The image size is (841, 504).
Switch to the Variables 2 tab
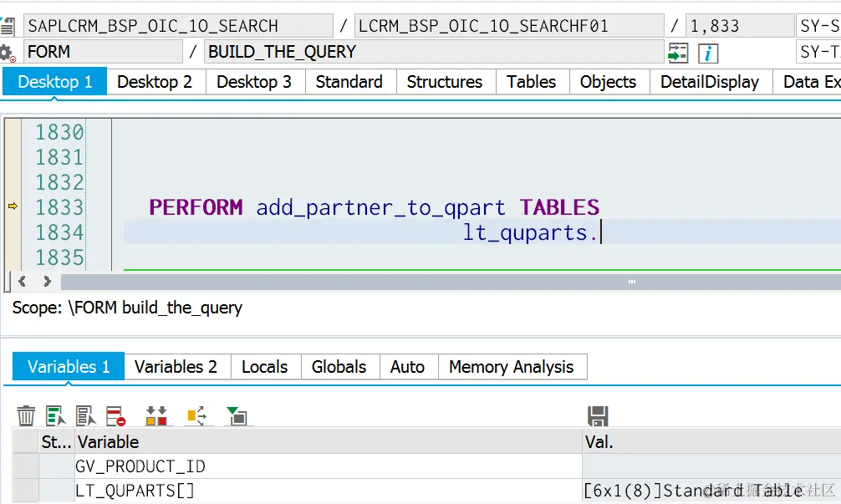click(x=176, y=367)
